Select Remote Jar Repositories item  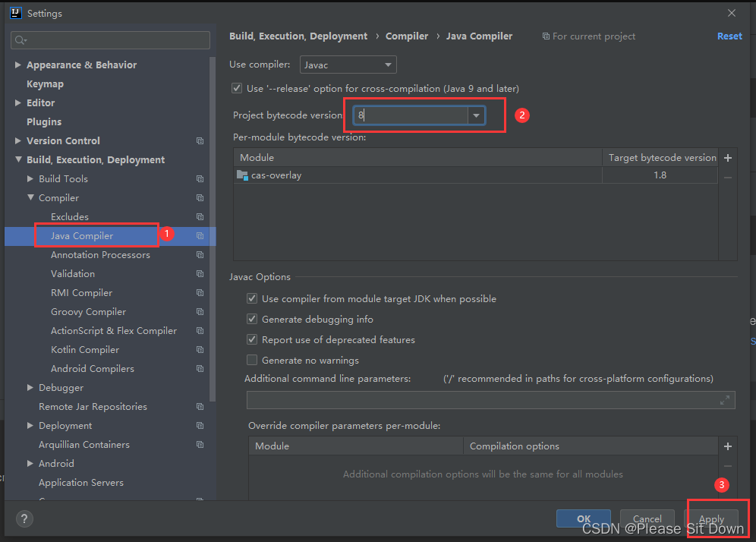(x=93, y=407)
